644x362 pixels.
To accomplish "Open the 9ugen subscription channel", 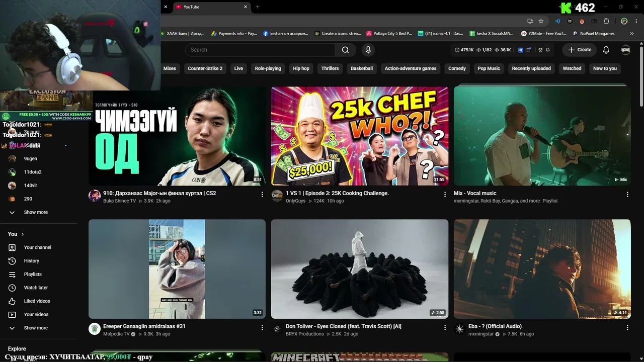I will (x=30, y=158).
